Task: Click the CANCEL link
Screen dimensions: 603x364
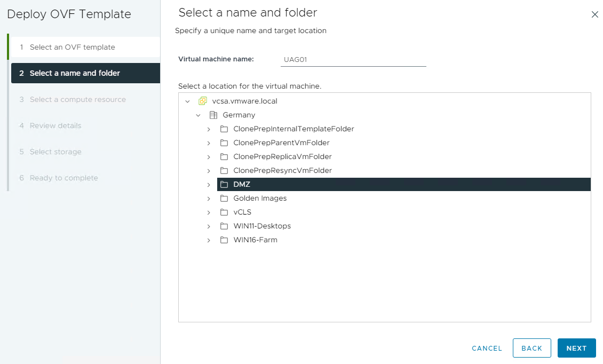Action: tap(486, 347)
